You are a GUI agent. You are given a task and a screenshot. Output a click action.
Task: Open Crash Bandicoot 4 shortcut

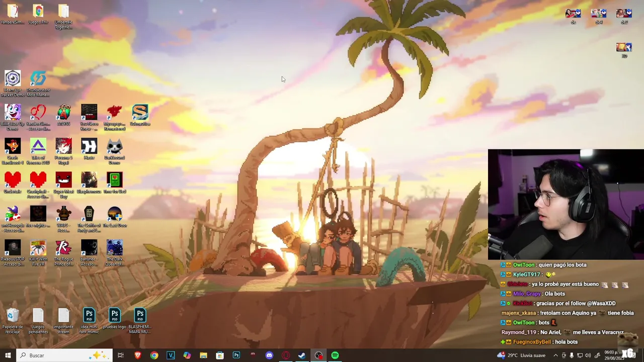click(13, 151)
